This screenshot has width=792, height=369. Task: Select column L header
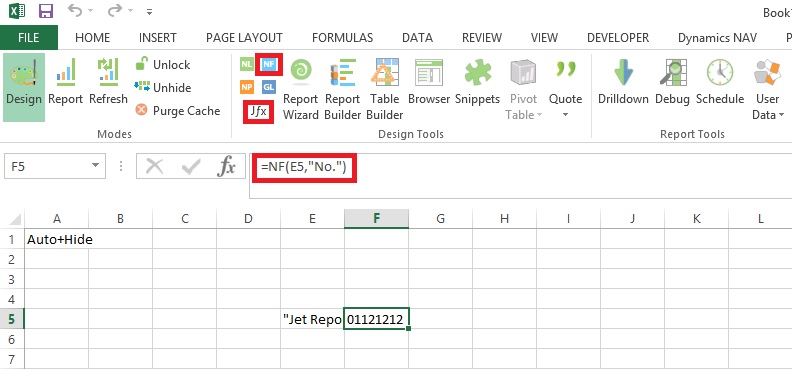760,219
